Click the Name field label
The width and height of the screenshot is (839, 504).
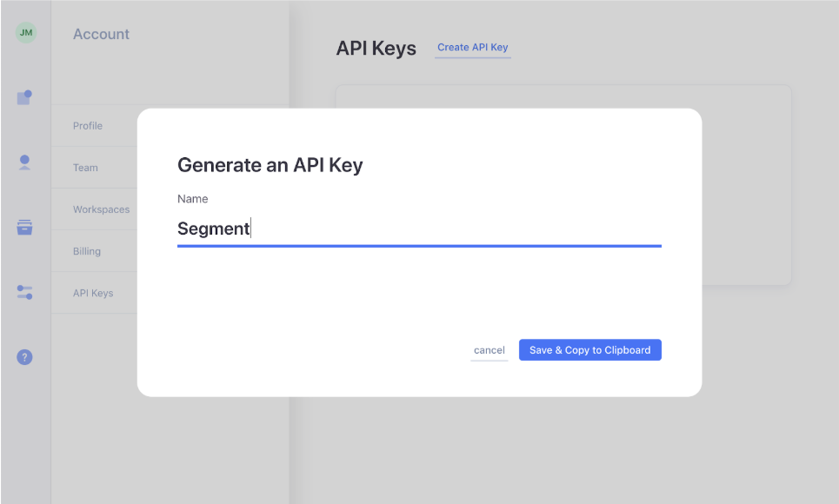[x=193, y=198]
